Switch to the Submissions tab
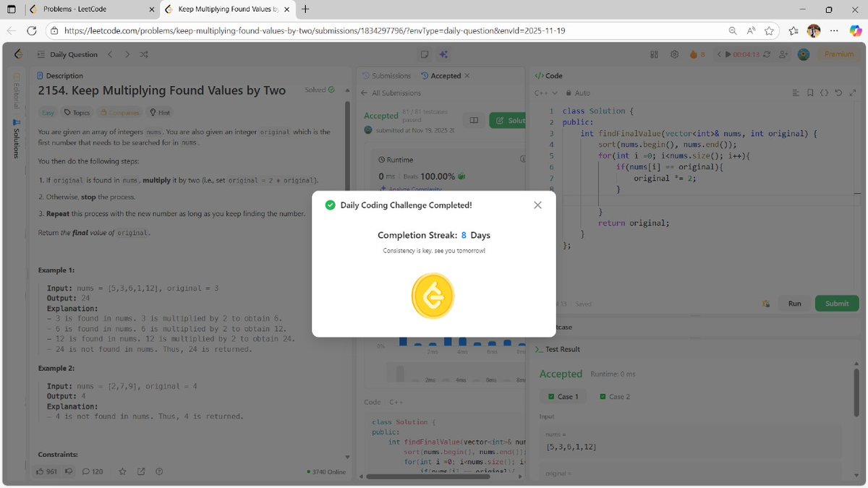The width and height of the screenshot is (868, 488). [x=387, y=75]
